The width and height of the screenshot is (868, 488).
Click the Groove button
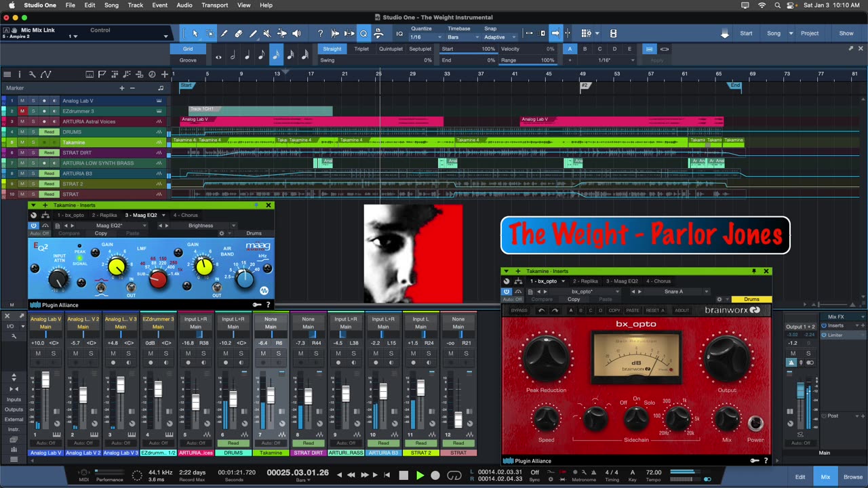click(x=188, y=60)
